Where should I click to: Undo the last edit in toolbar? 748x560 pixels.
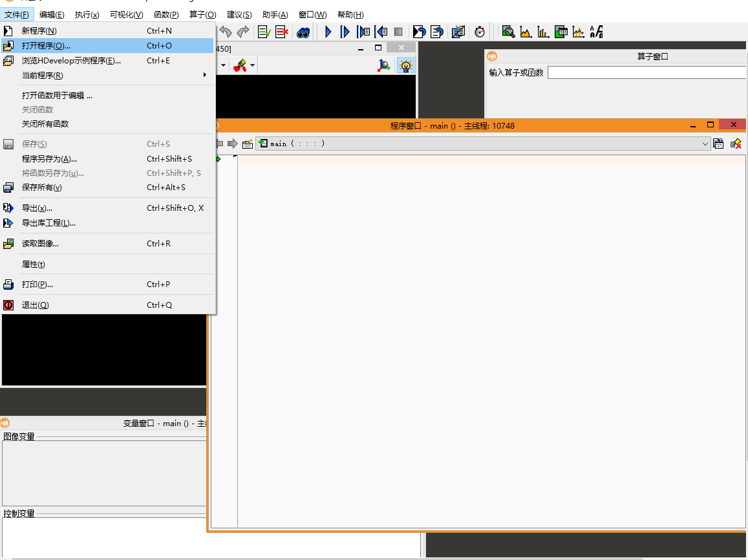pos(226,32)
